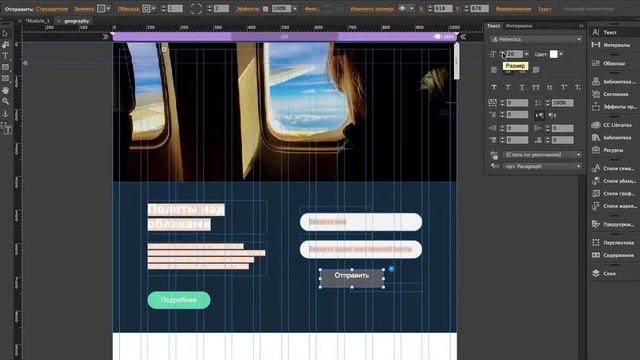Toggle all caps text style

point(536,87)
